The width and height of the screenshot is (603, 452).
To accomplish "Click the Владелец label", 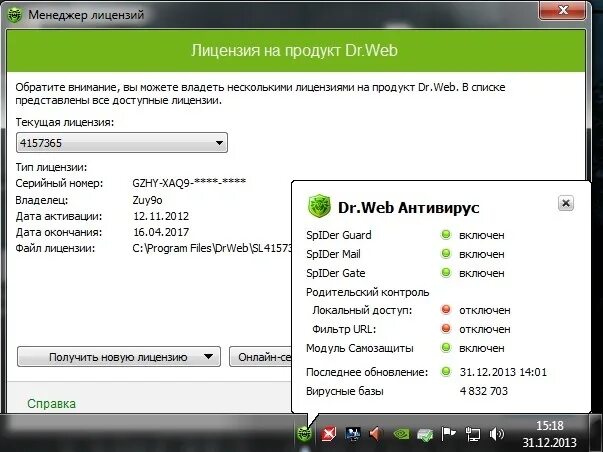I will click(42, 200).
